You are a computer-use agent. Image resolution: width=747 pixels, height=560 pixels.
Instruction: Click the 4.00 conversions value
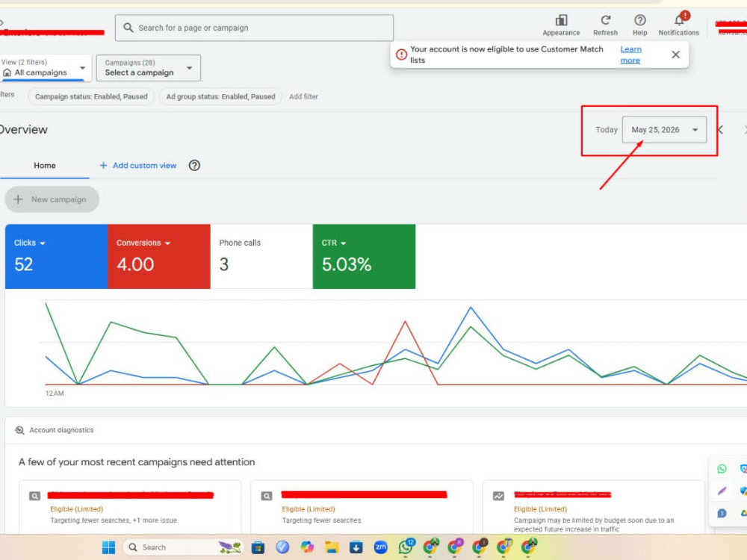point(135,264)
